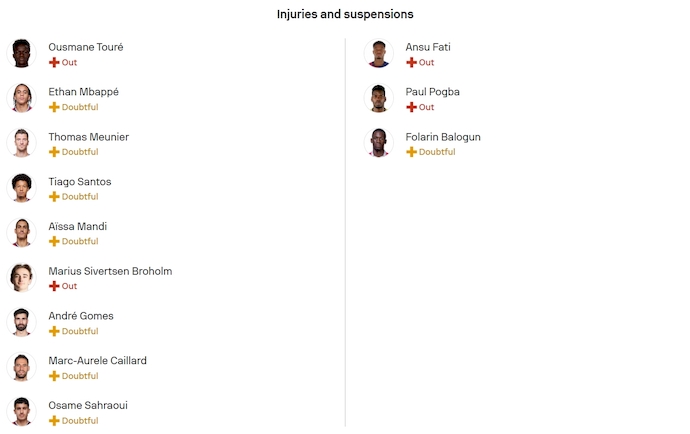Click Ousmane Touré's player photo
The height and width of the screenshot is (434, 690).
(22, 53)
